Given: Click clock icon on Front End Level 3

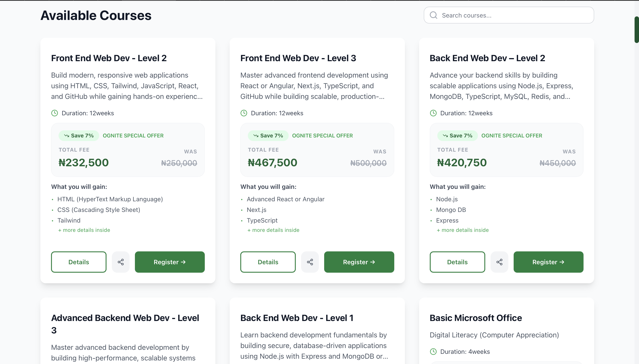Looking at the screenshot, I should (244, 113).
